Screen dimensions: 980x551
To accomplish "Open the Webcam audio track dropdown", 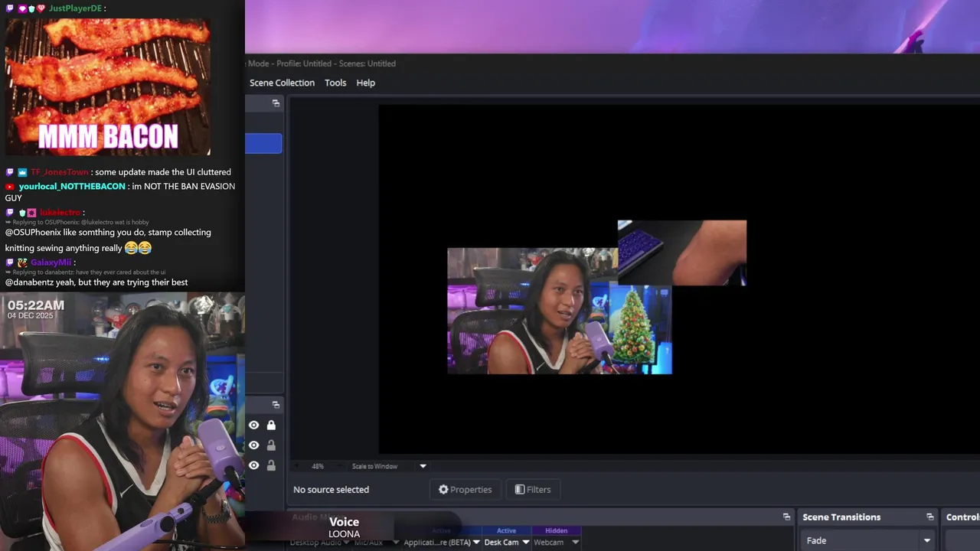I will tap(576, 543).
